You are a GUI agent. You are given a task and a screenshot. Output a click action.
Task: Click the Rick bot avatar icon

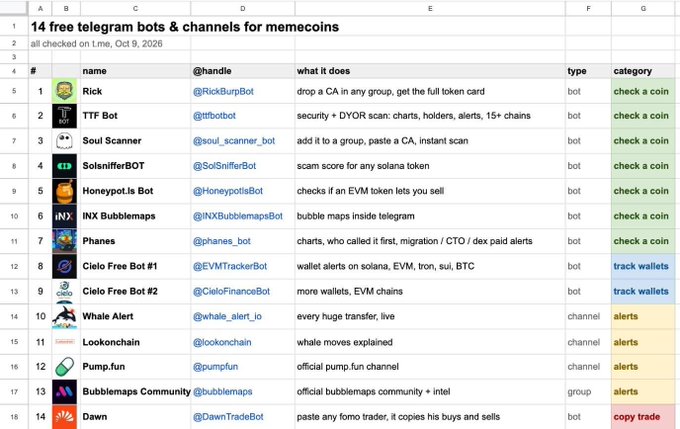(64, 91)
